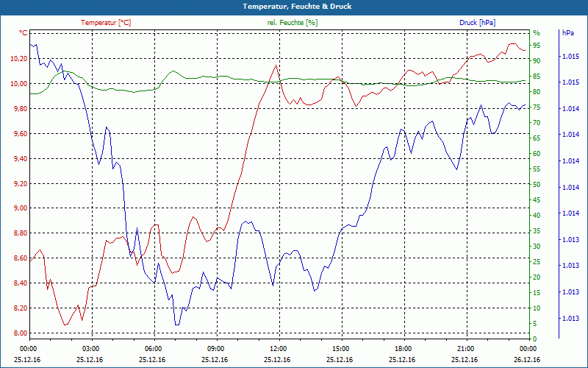Click the red '°C' axis unit label
588x368 pixels.
[x=23, y=33]
